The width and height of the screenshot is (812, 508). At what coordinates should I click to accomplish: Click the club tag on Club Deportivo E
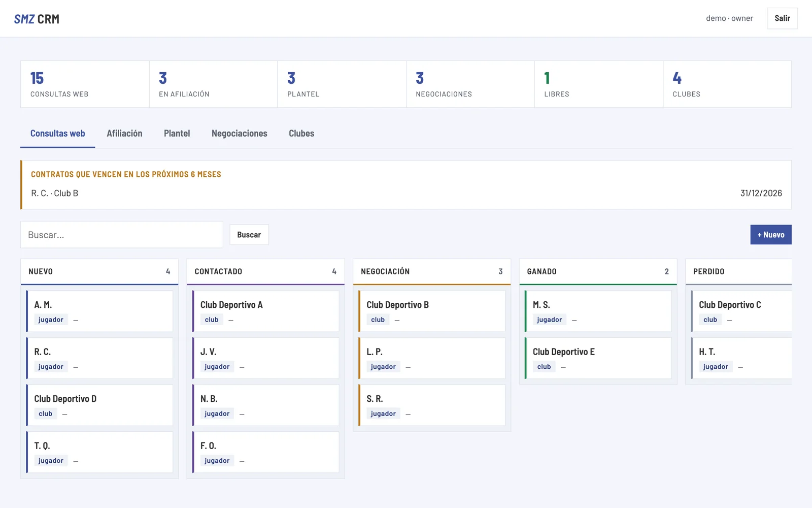tap(544, 367)
